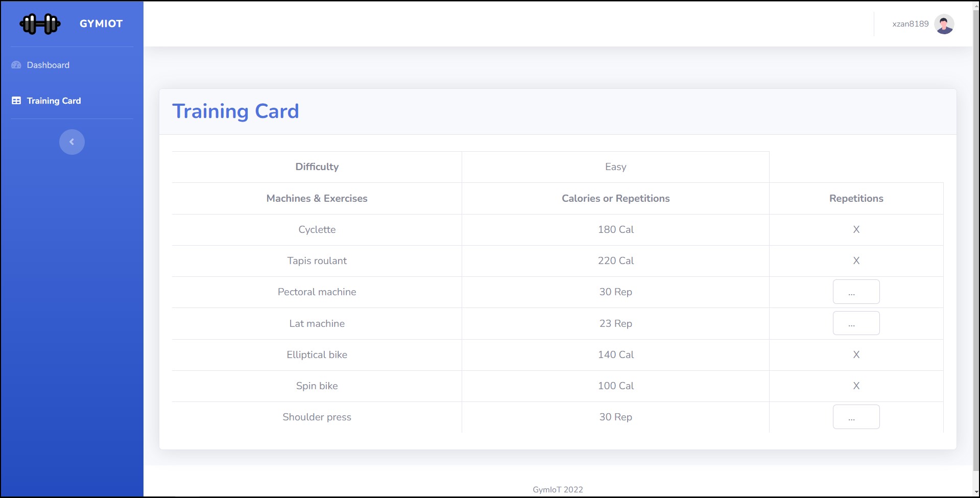The height and width of the screenshot is (498, 980).
Task: Select 30 Rep in Pectoral machine row
Action: (615, 292)
